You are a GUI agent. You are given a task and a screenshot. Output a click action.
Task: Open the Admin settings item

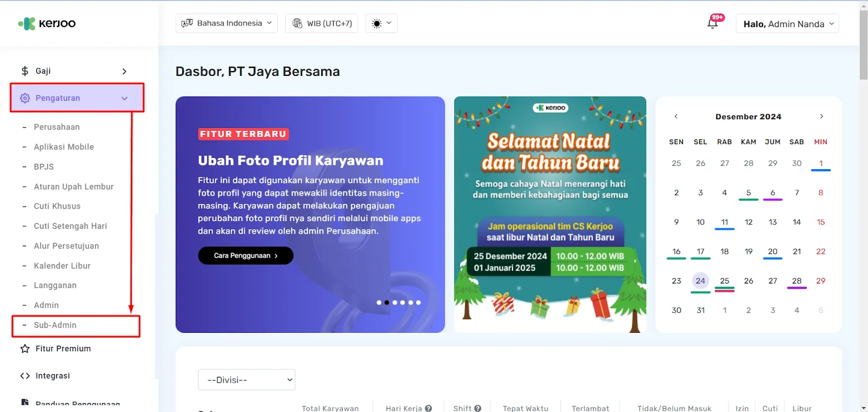(x=46, y=305)
